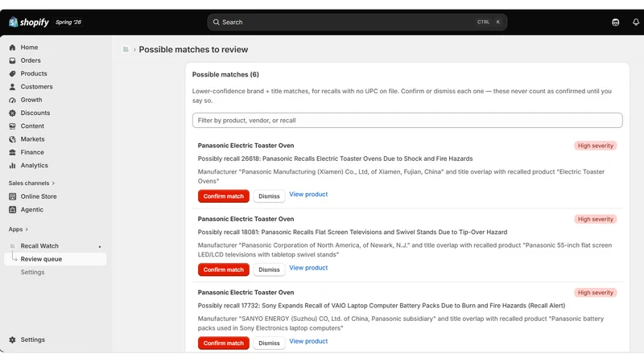Open the Home icon in sidebar
Screen dimensions: 644x362
(12, 47)
